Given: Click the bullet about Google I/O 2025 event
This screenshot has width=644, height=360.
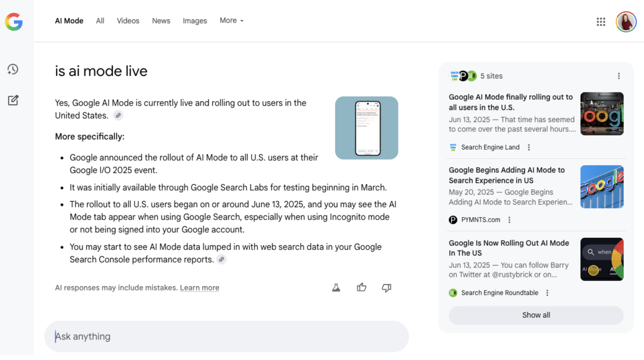Looking at the screenshot, I should 194,164.
